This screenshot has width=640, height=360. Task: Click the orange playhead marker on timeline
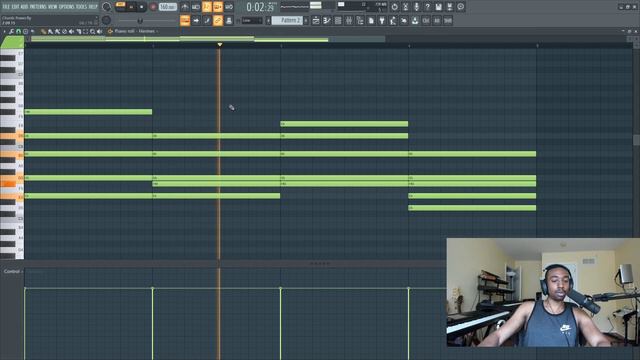tap(220, 44)
